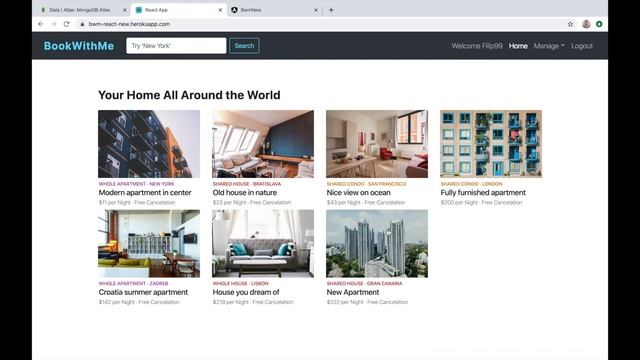
Task: Click the Search button
Action: point(244,46)
